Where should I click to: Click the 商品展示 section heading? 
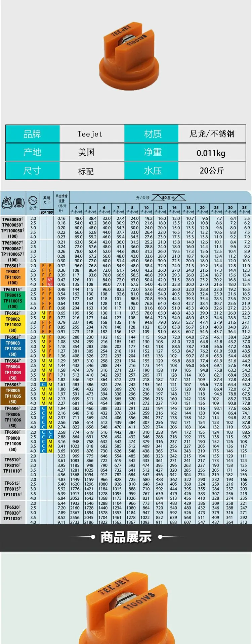tap(126, 537)
